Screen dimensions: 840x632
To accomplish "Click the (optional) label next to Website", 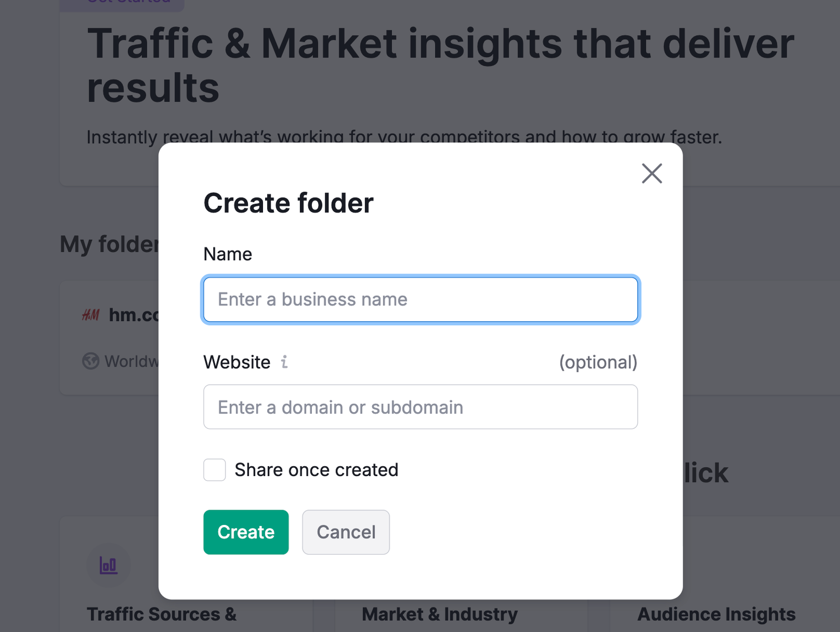I will click(x=599, y=362).
